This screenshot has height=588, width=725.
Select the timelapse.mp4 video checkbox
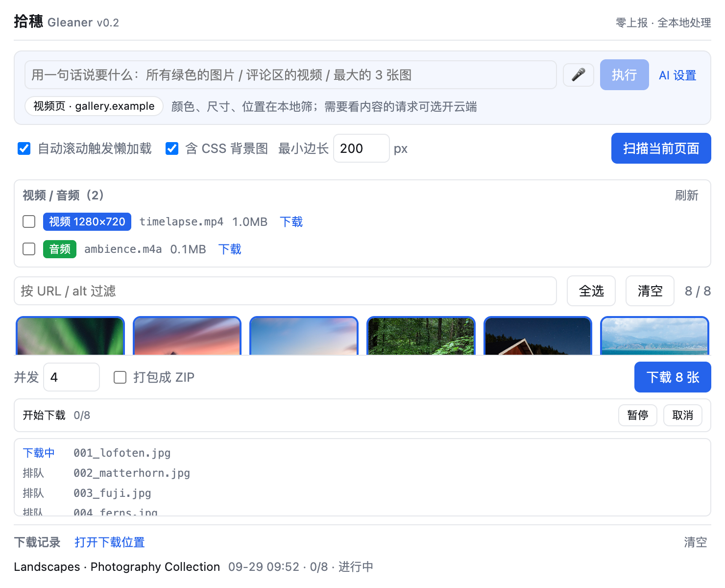[x=29, y=221]
